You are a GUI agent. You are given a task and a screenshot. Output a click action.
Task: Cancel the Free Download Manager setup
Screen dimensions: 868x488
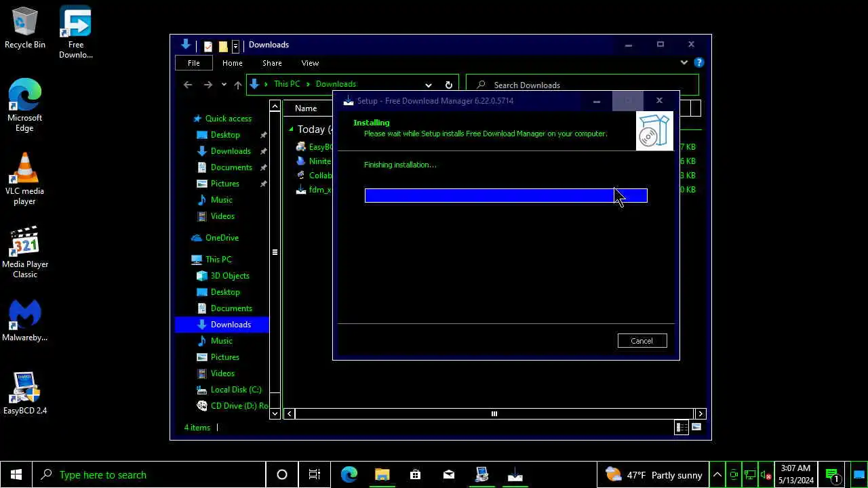642,341
